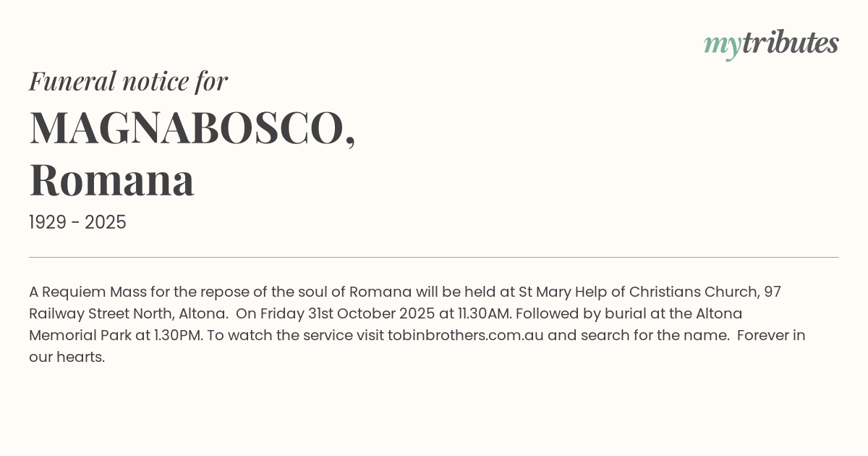The image size is (868, 456).
Task: Click the "Railway Street North, Altona" address
Action: [128, 313]
